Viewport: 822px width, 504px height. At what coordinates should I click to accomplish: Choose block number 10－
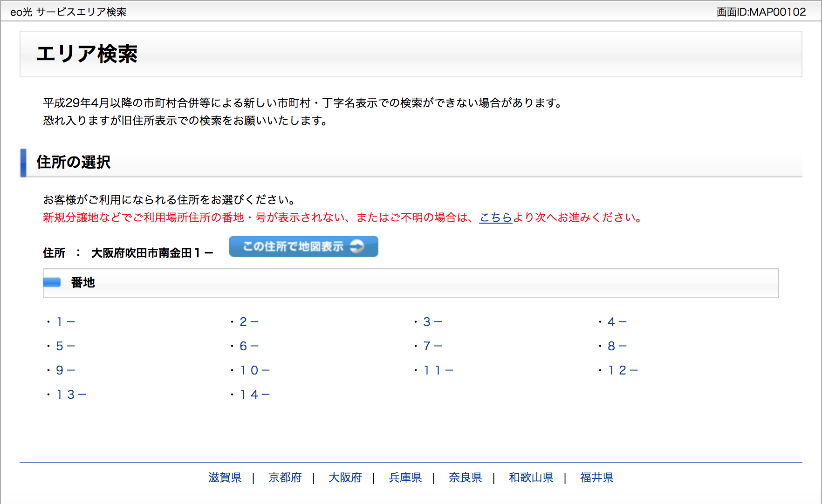tap(254, 370)
